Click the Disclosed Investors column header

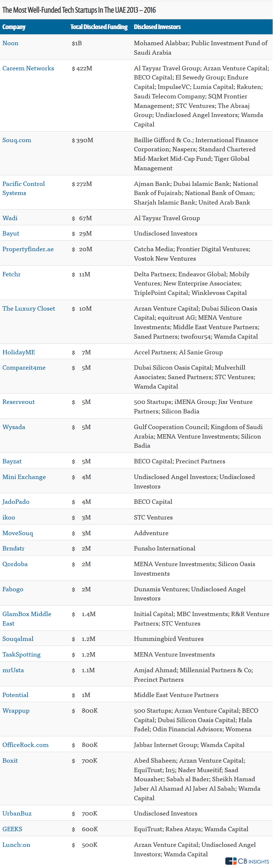(157, 27)
